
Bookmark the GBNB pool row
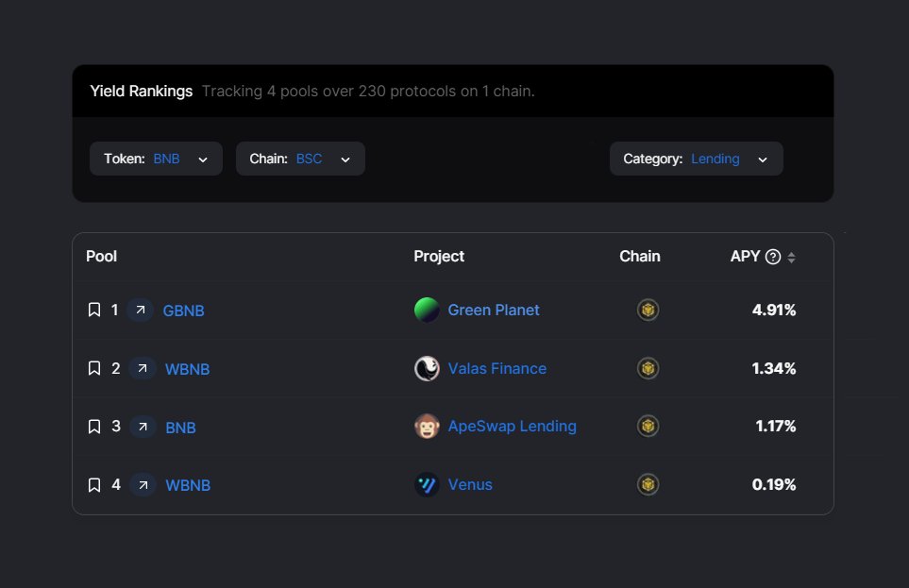pyautogui.click(x=93, y=310)
